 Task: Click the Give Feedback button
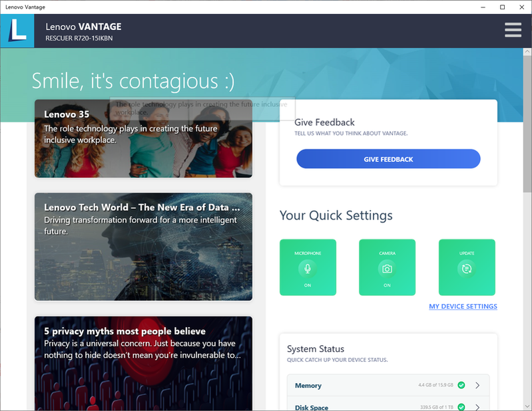click(x=388, y=159)
